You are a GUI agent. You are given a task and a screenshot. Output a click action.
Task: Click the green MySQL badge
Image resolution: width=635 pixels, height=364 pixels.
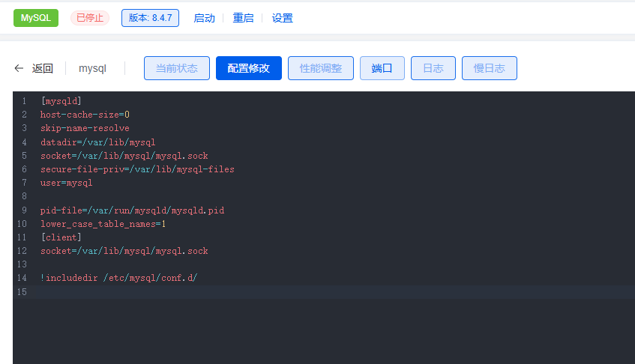(36, 18)
